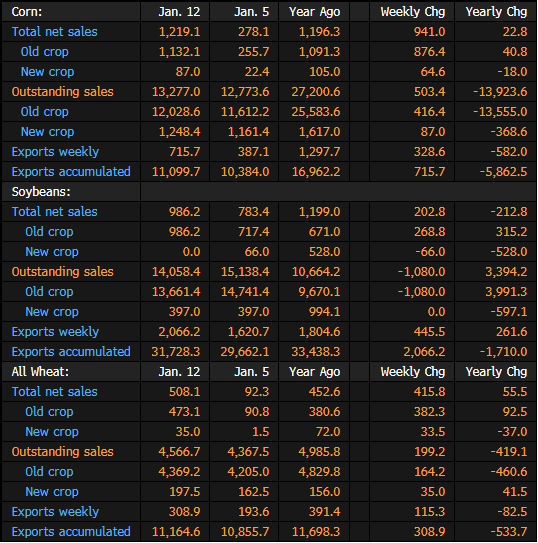The image size is (538, 543).
Task: Click the Corn section header
Action: tap(27, 12)
